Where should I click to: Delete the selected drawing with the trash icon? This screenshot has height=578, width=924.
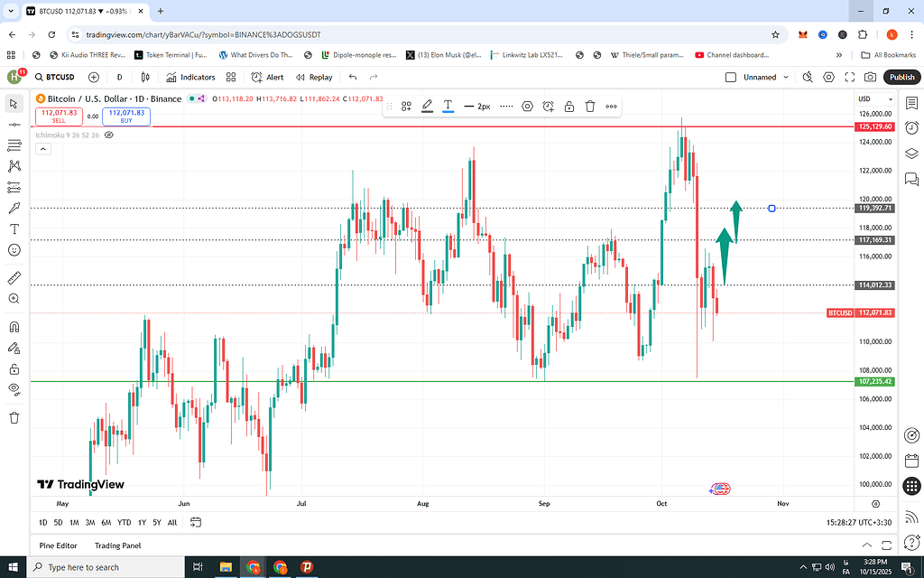(590, 107)
